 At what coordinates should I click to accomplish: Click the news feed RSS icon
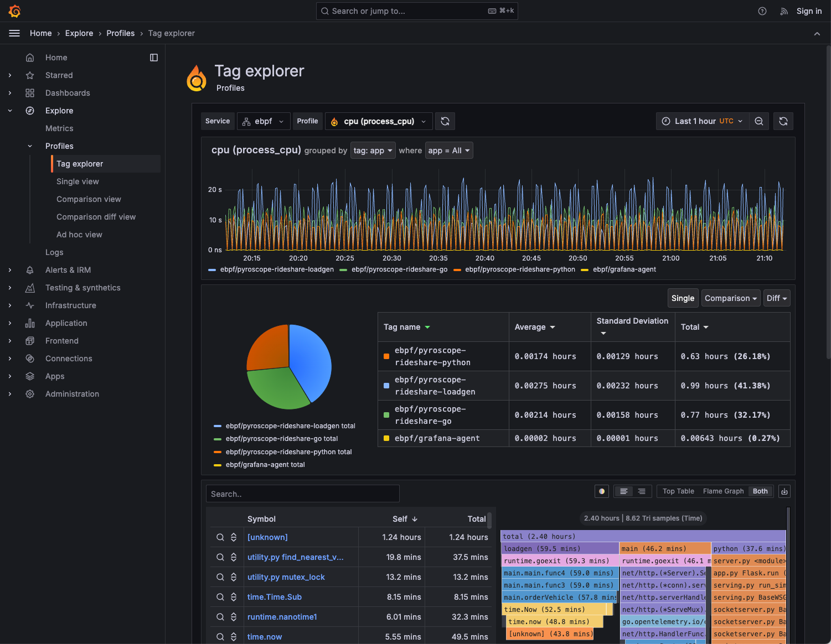[784, 11]
